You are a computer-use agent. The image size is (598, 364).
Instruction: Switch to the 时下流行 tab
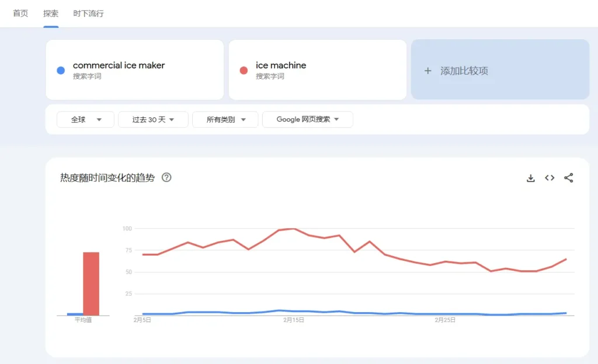tap(87, 13)
